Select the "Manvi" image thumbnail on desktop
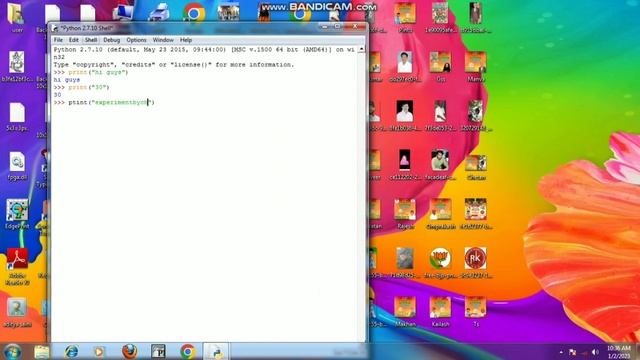 tap(476, 67)
